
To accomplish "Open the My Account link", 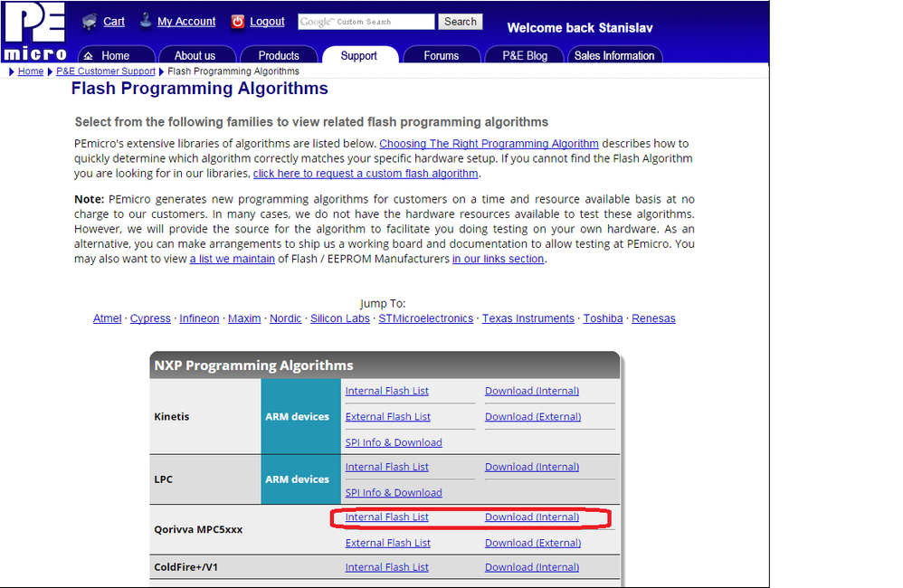I will click(186, 22).
